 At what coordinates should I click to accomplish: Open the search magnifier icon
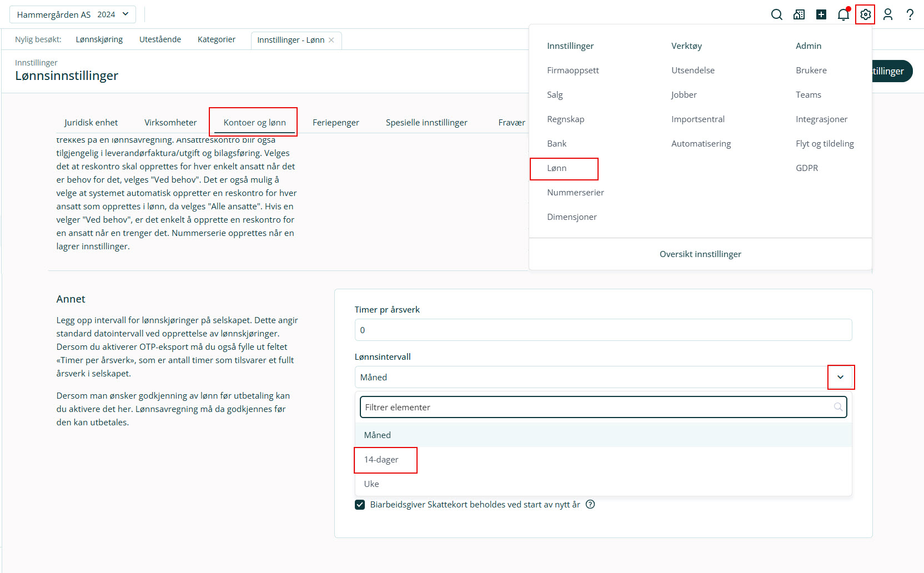[x=777, y=14]
